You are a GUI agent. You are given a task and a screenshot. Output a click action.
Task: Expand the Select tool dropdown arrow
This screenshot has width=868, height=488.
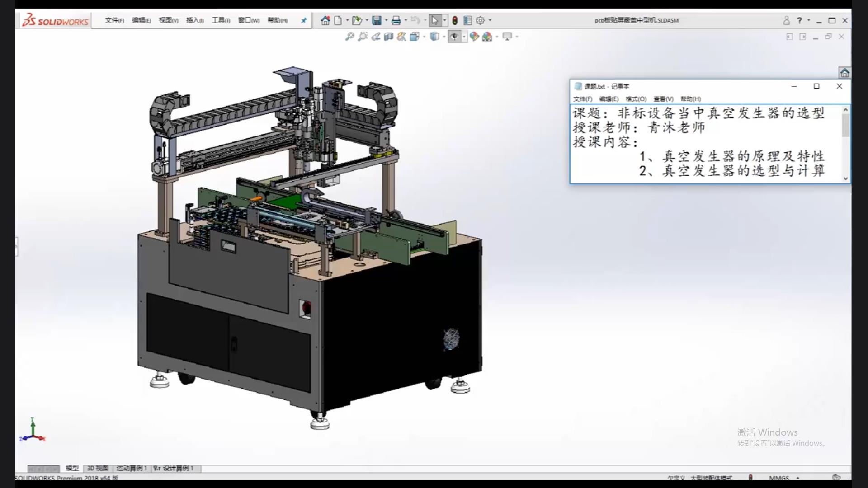[x=444, y=20]
